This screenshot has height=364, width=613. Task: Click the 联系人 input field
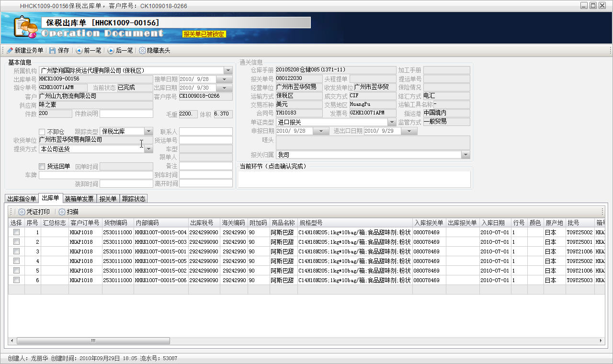(x=205, y=132)
